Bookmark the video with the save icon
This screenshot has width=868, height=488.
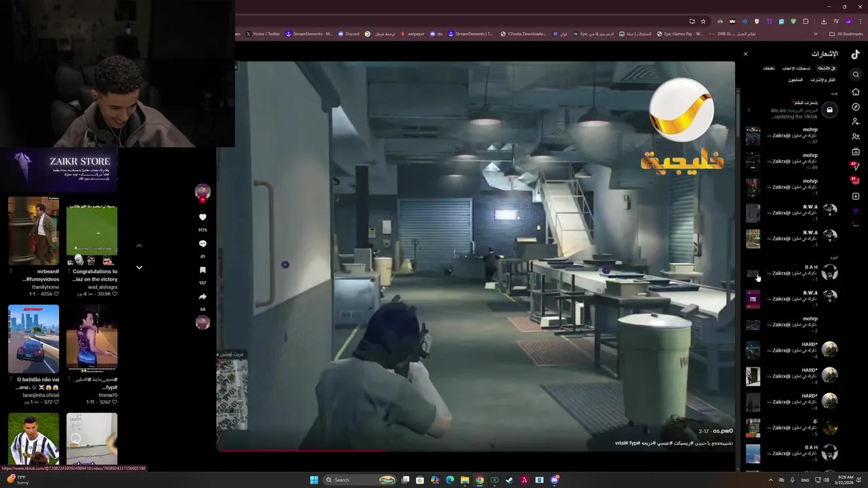pos(202,270)
